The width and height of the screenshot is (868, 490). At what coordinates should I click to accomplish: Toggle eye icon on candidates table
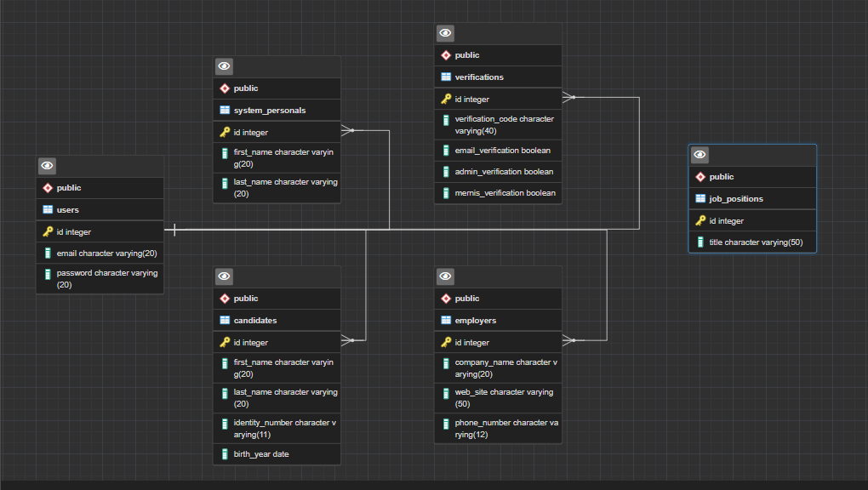point(224,276)
